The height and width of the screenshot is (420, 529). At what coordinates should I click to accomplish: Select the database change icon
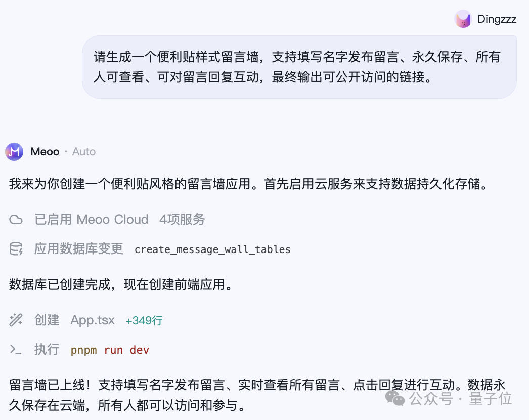point(17,248)
